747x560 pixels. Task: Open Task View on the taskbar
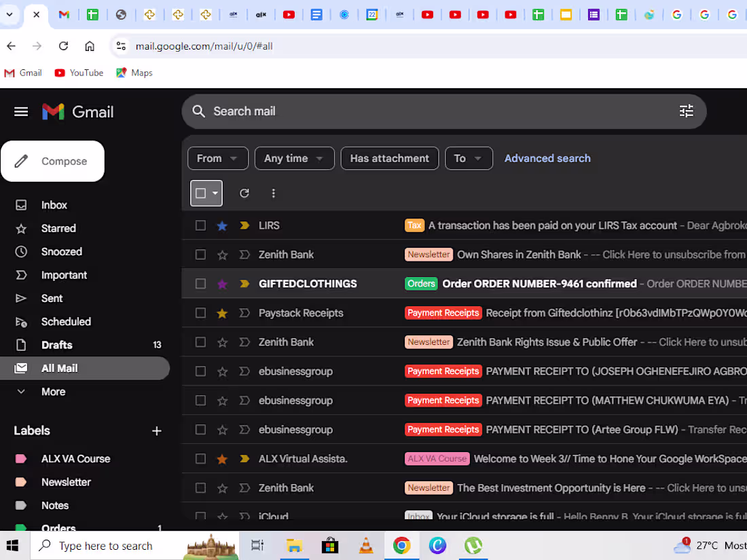(257, 546)
